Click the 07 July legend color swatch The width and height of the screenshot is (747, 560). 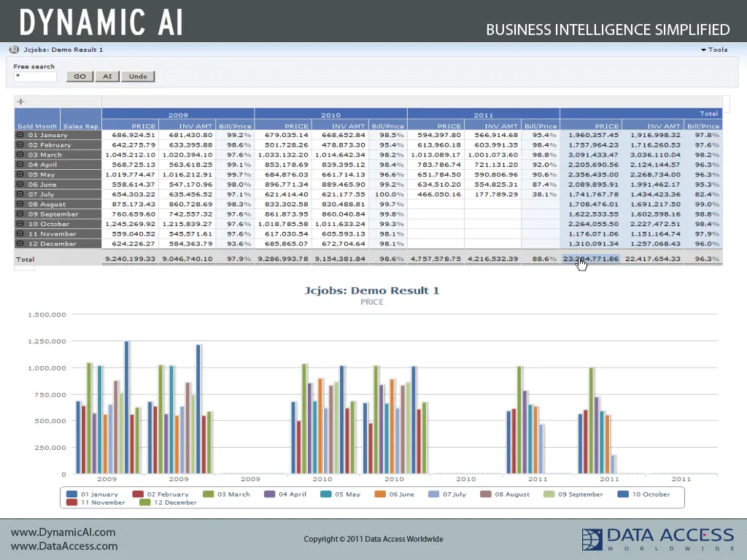point(433,494)
